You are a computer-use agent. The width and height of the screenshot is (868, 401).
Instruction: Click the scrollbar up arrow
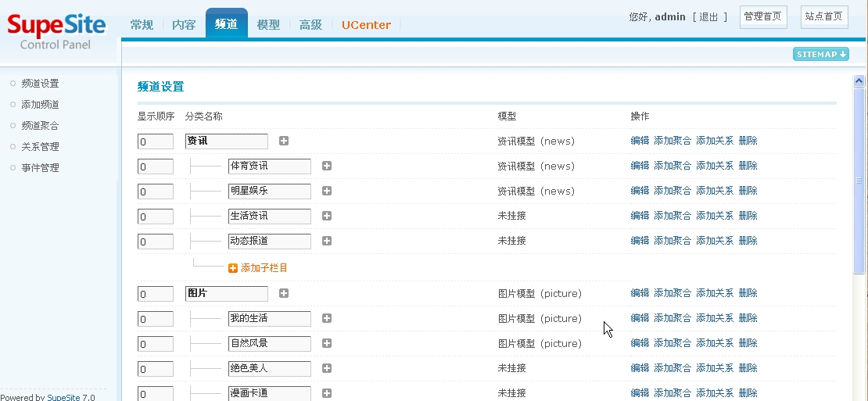click(x=859, y=81)
